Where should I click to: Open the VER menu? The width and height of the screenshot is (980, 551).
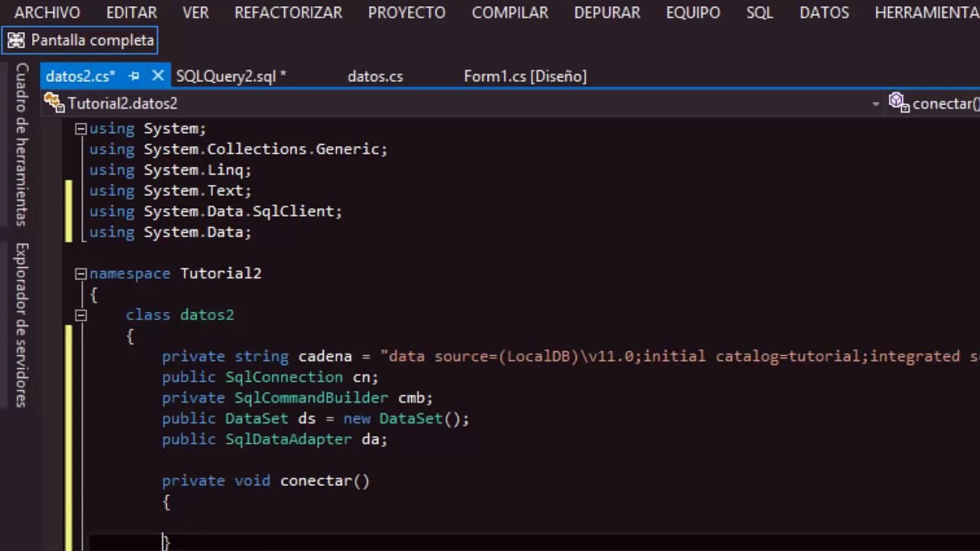[195, 12]
